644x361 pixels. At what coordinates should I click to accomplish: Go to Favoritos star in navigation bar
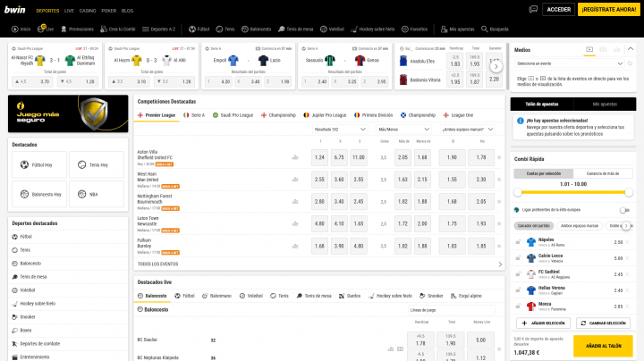click(x=414, y=29)
